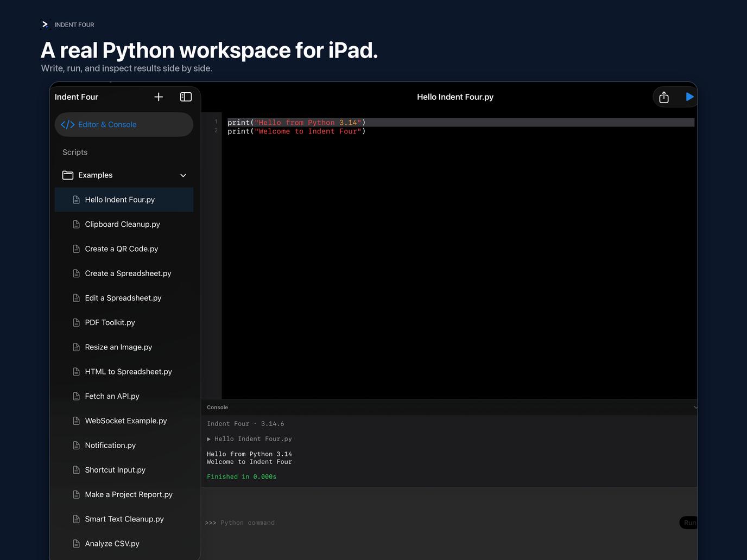Click the file icon beside Make a Project Report.py
This screenshot has height=560, width=747.
(76, 494)
